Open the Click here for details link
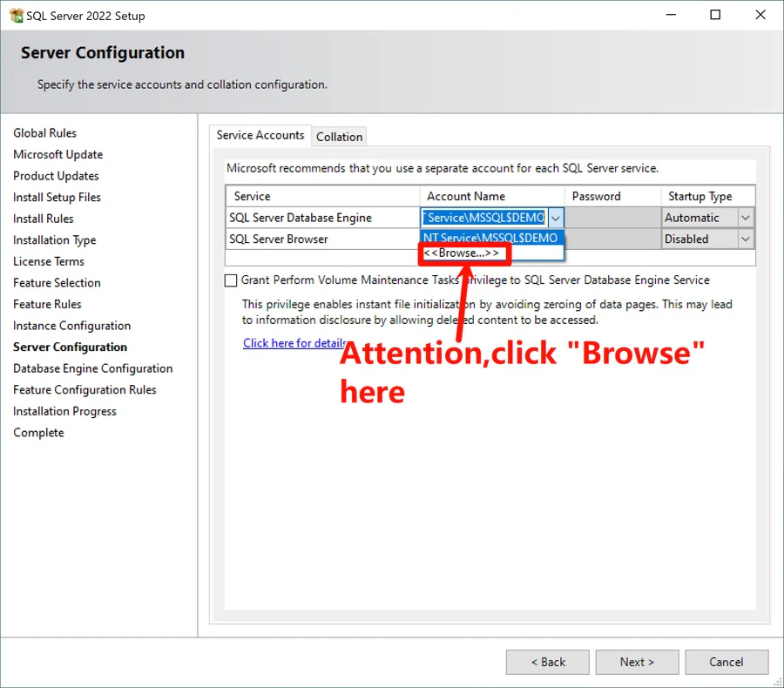The height and width of the screenshot is (688, 784). tap(294, 343)
